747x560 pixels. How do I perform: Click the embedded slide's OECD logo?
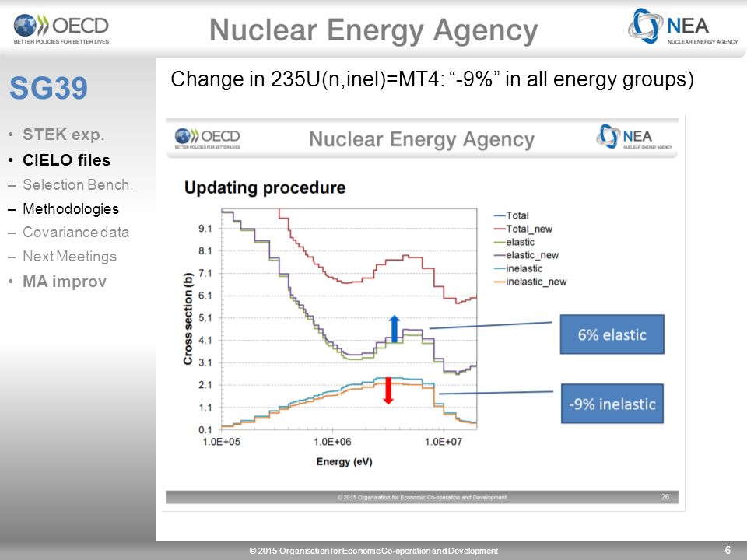pos(207,138)
